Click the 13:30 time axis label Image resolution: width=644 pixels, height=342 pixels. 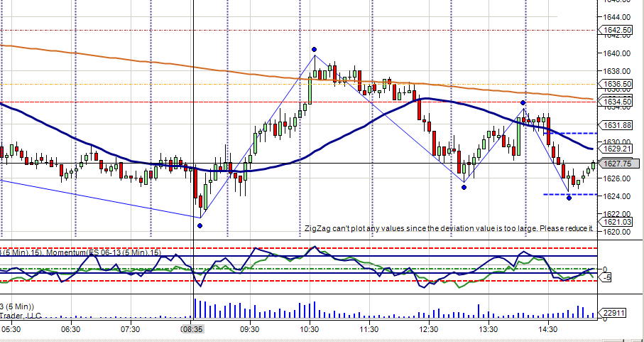pyautogui.click(x=489, y=329)
